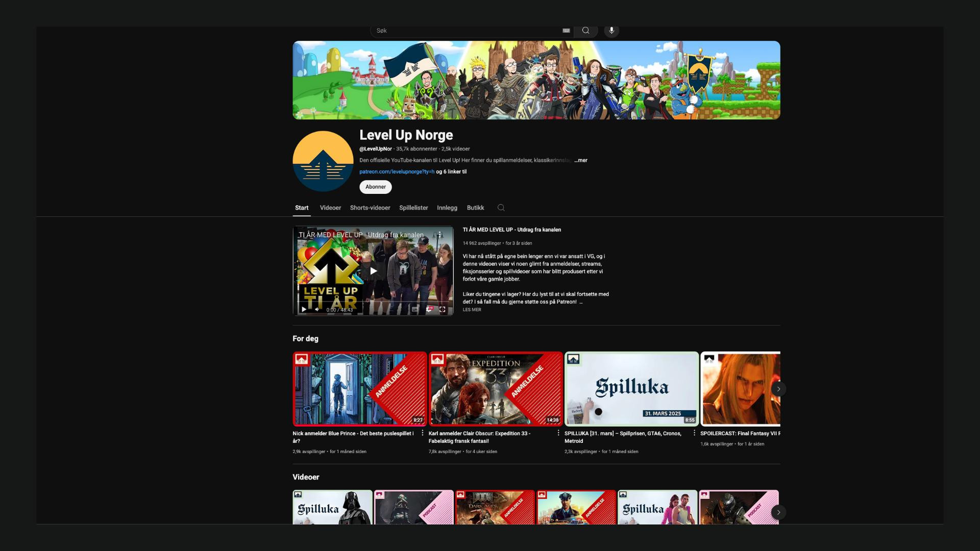Screen dimensions: 980x551
Task: Open Spilluka Darth Vader thumbnail in Videoer
Action: tap(332, 507)
